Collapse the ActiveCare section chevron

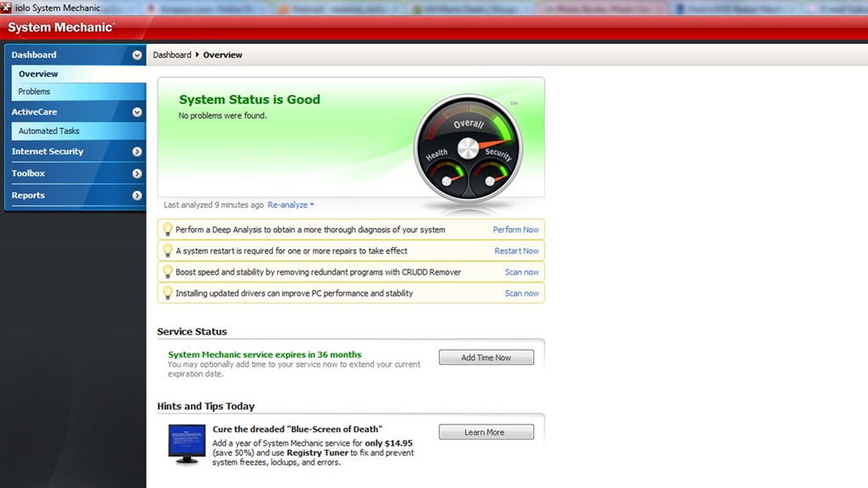click(136, 112)
